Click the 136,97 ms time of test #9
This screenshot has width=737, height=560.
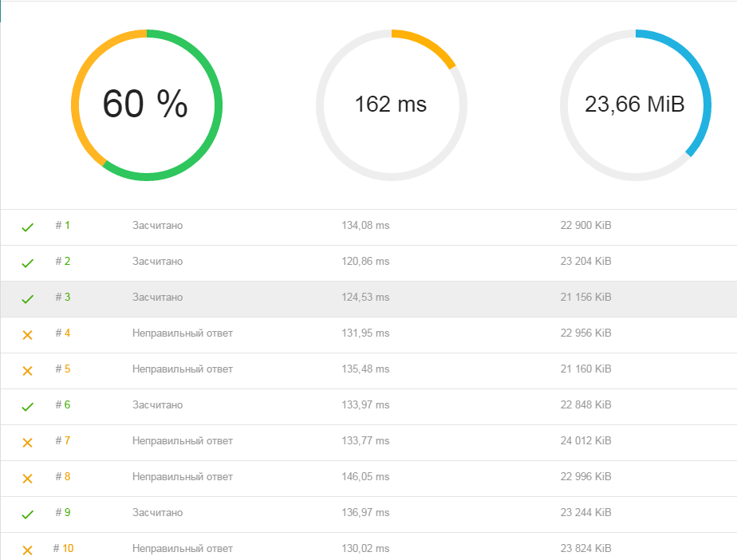[x=365, y=512]
